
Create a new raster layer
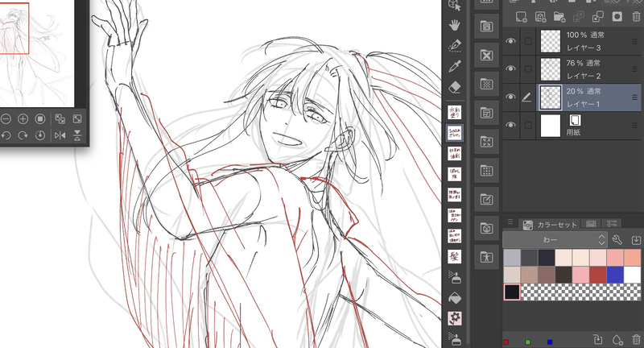coord(521,17)
